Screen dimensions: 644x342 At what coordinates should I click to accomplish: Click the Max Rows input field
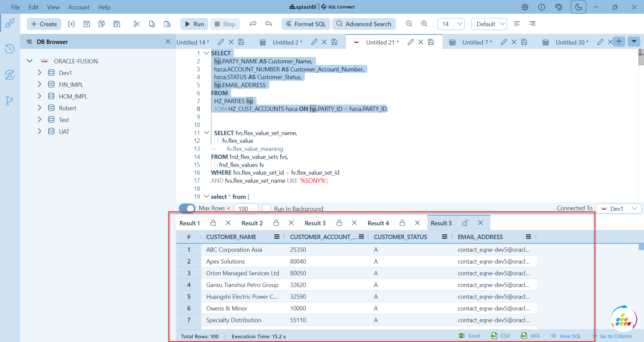pyautogui.click(x=246, y=209)
